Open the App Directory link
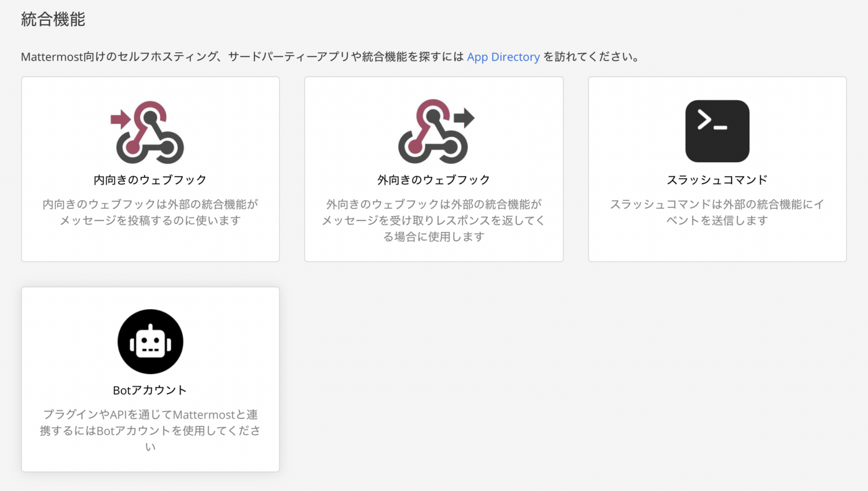This screenshot has width=868, height=491. pos(503,57)
